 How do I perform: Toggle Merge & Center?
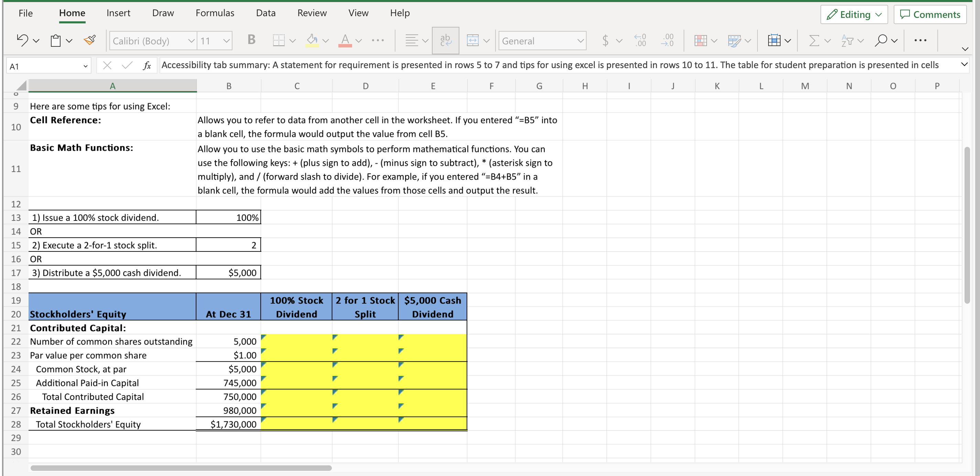[x=473, y=40]
